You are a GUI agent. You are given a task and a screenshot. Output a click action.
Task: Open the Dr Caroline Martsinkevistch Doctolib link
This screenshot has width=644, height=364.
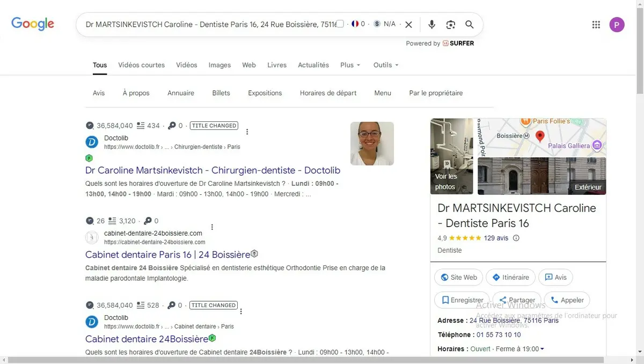[213, 170]
